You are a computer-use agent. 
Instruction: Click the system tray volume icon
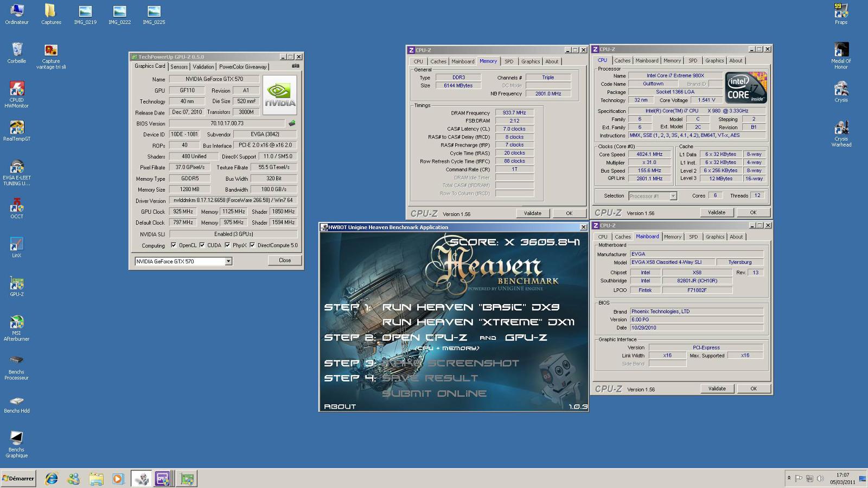(820, 478)
